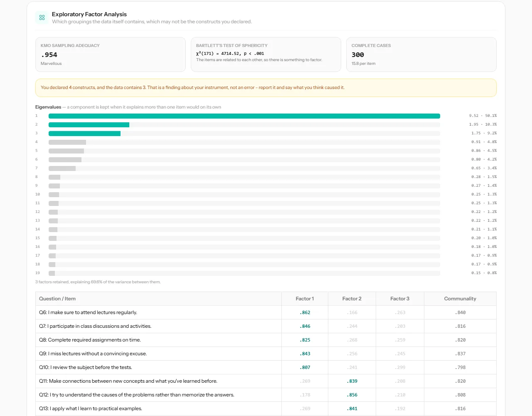Screen dimensions: 532x416
Task: Click the Bartlett's test chi-square statistic
Action: [230, 54]
